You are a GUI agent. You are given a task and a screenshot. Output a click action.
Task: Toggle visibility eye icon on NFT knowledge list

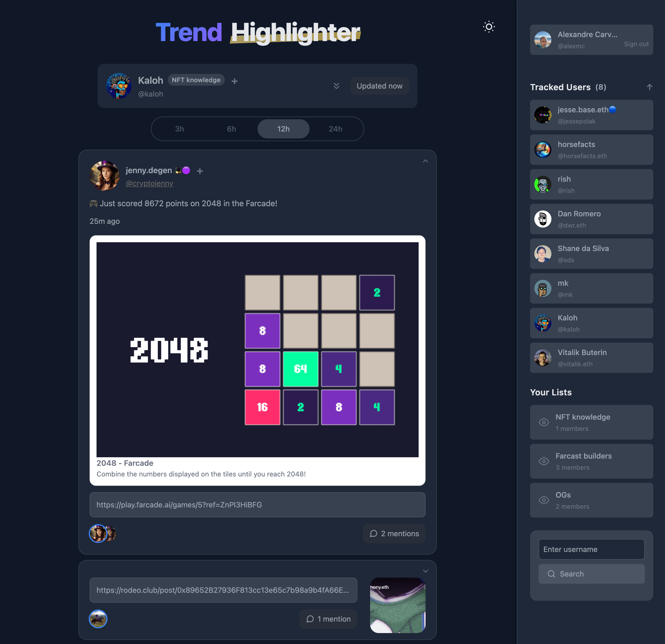(543, 422)
